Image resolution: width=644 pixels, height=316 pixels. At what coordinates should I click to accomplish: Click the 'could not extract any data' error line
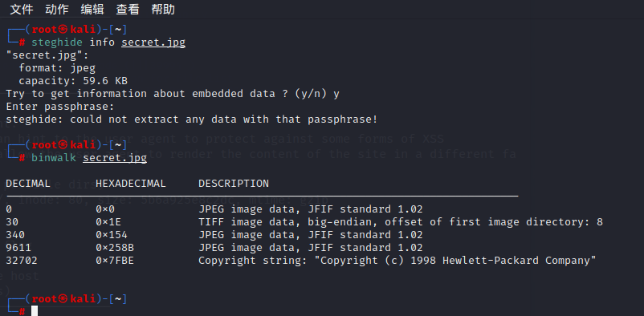(192, 120)
